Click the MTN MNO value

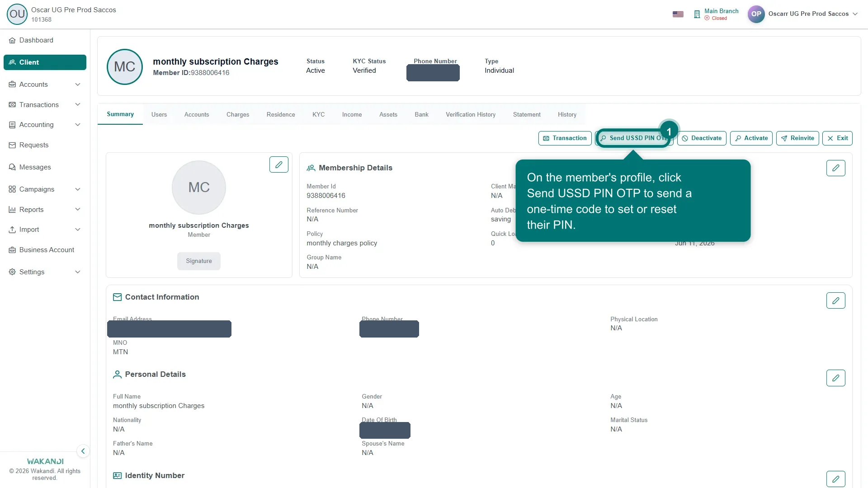click(120, 352)
